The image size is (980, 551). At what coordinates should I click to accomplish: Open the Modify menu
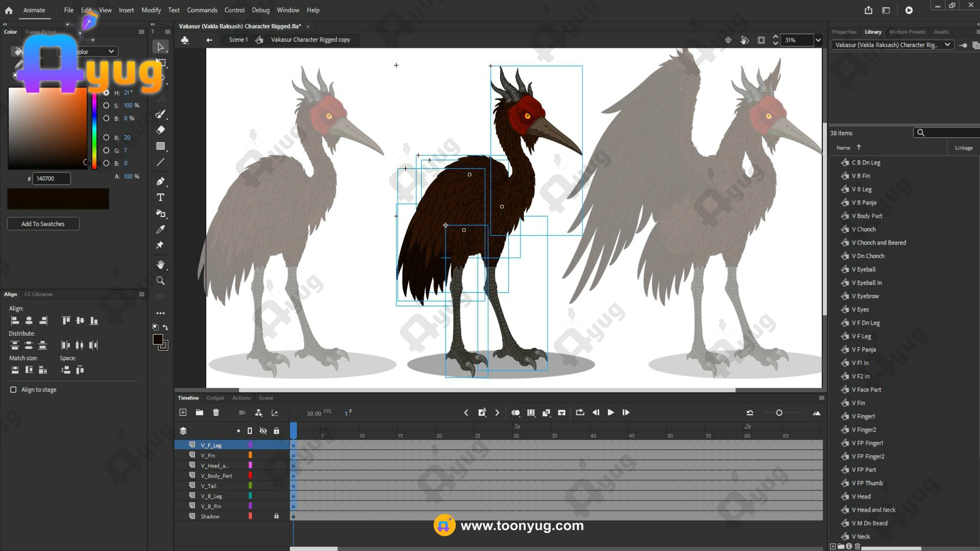(x=151, y=10)
